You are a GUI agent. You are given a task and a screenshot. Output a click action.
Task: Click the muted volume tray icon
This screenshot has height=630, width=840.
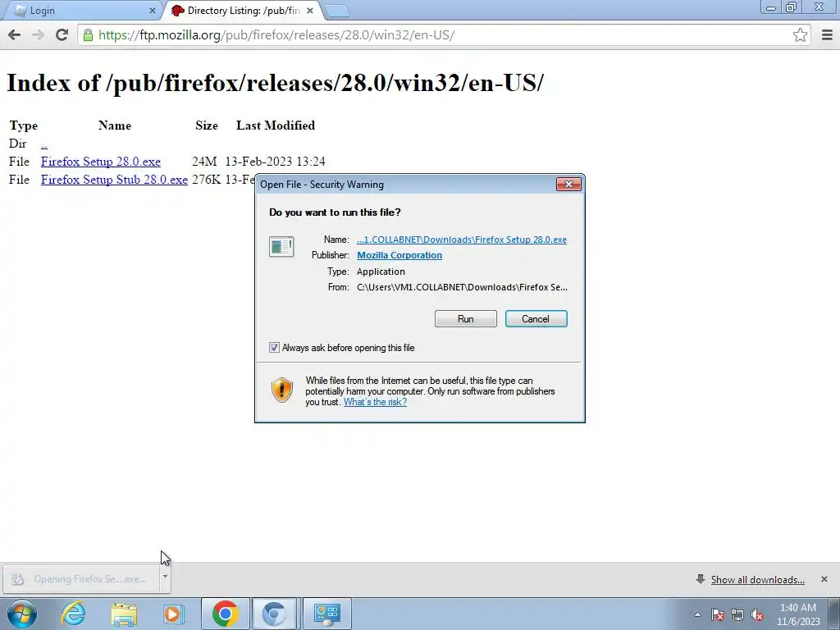tap(757, 615)
